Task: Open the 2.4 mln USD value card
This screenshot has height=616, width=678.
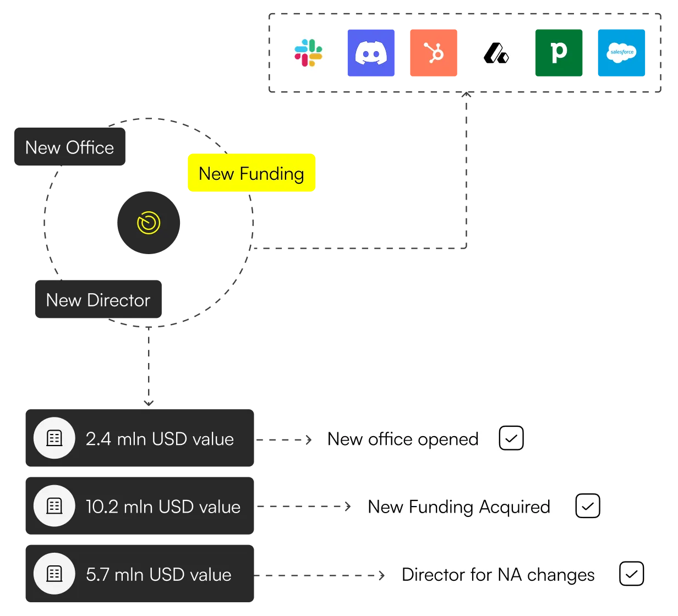Action: pos(140,438)
